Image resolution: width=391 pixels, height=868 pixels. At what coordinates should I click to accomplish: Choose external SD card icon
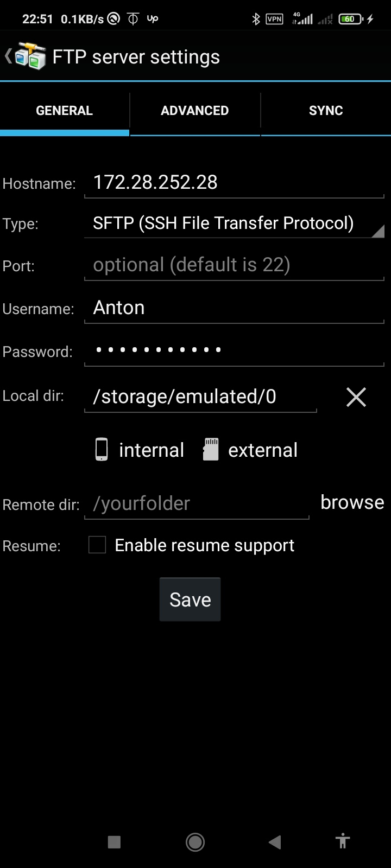[211, 450]
